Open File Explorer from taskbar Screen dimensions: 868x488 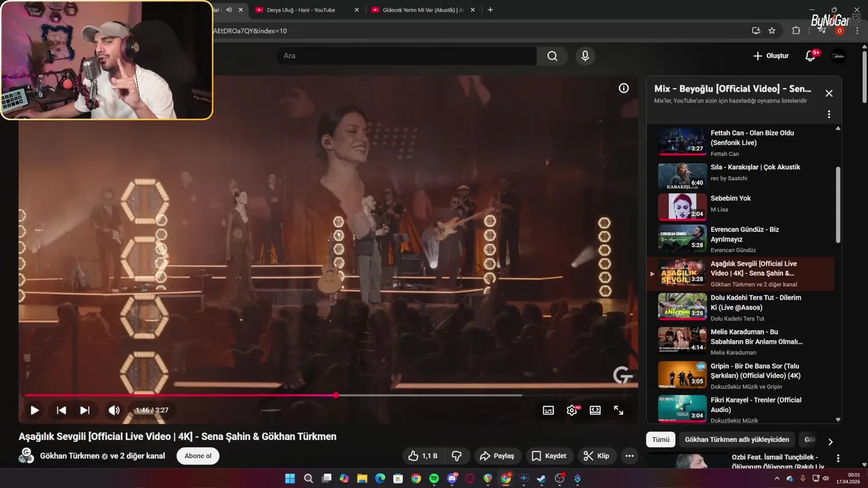coord(362,479)
